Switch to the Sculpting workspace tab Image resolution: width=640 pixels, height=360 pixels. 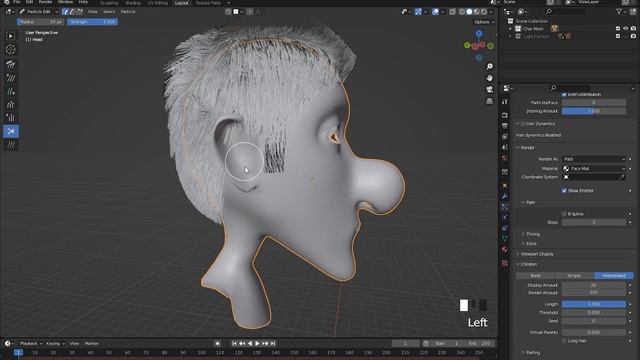coord(109,3)
